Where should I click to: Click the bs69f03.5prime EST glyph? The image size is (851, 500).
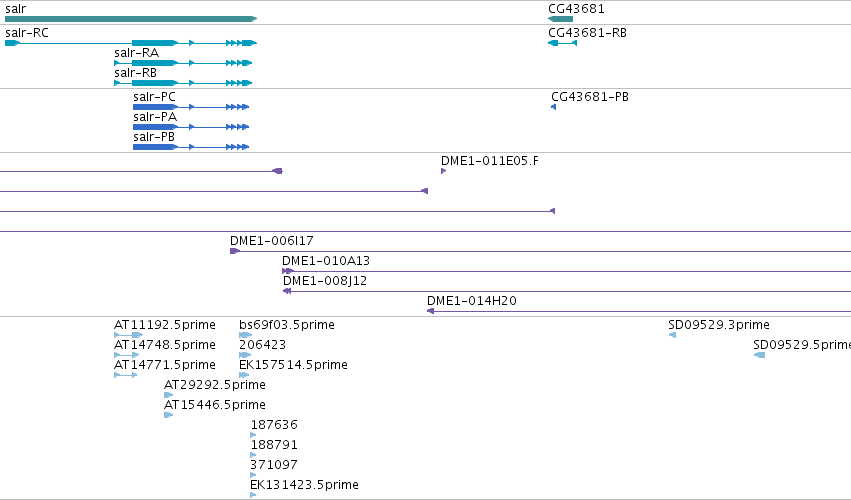pyautogui.click(x=245, y=335)
